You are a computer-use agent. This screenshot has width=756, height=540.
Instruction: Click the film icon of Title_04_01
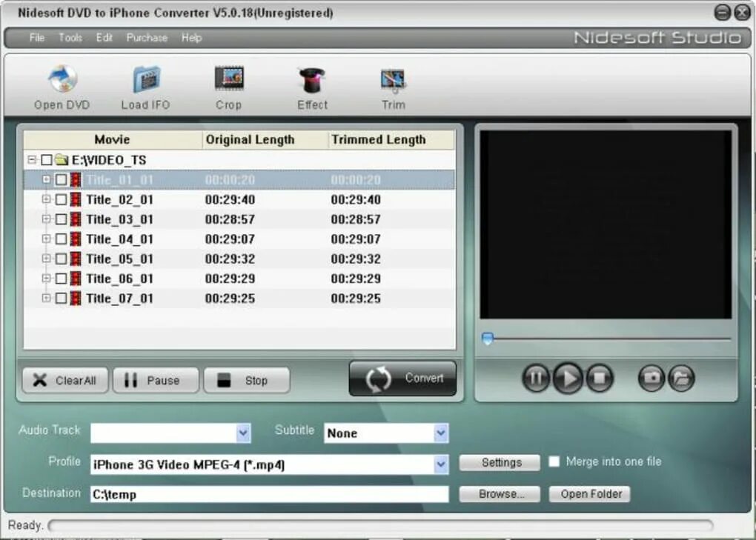pyautogui.click(x=76, y=239)
